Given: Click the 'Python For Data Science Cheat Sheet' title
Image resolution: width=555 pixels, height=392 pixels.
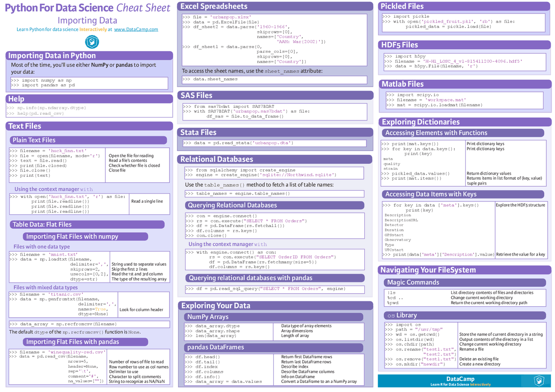Looking at the screenshot, I should (88, 8).
